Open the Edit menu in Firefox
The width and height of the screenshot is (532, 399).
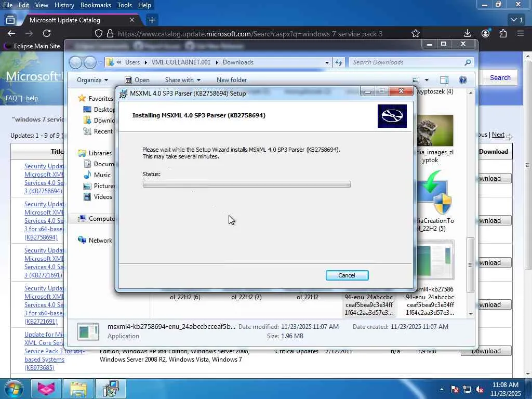(24, 5)
